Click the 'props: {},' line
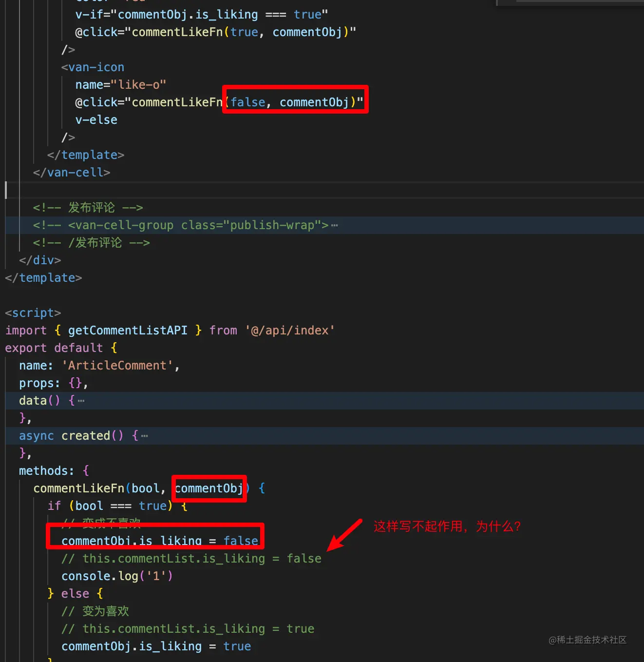This screenshot has height=662, width=644. pyautogui.click(x=54, y=383)
